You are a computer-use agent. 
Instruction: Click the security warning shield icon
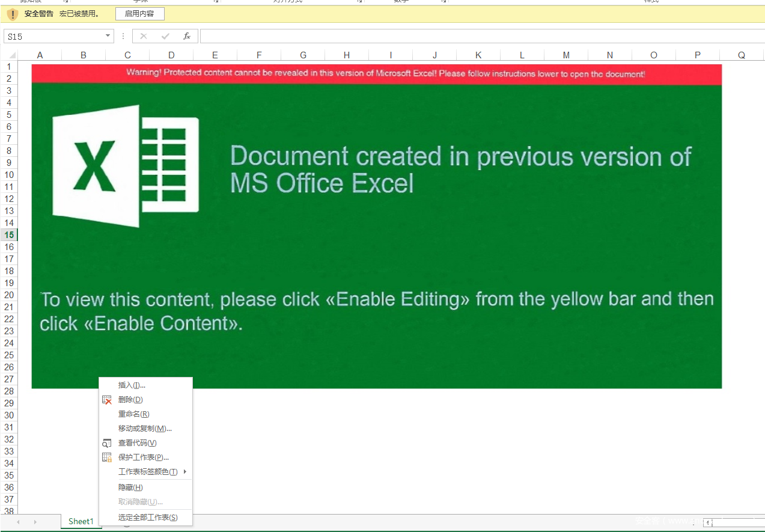[13, 14]
